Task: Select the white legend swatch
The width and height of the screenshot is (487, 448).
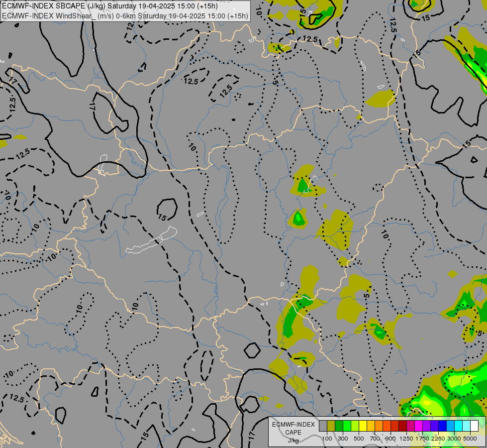Action: click(x=474, y=426)
